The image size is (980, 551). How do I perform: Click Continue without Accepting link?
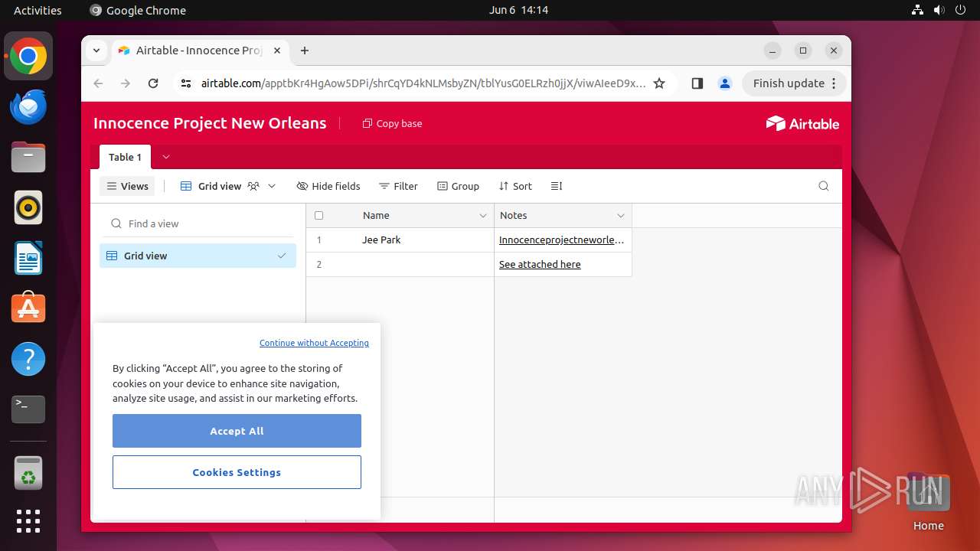pyautogui.click(x=314, y=343)
